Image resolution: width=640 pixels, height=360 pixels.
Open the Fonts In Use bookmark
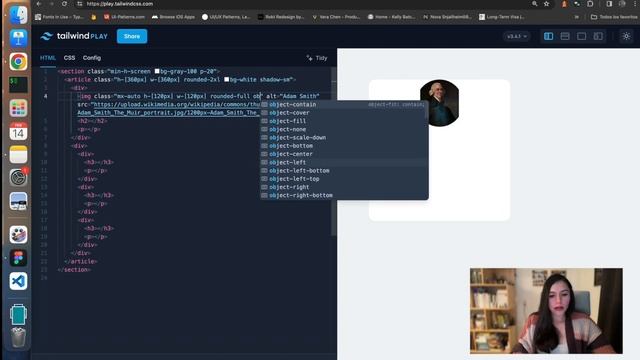point(59,17)
